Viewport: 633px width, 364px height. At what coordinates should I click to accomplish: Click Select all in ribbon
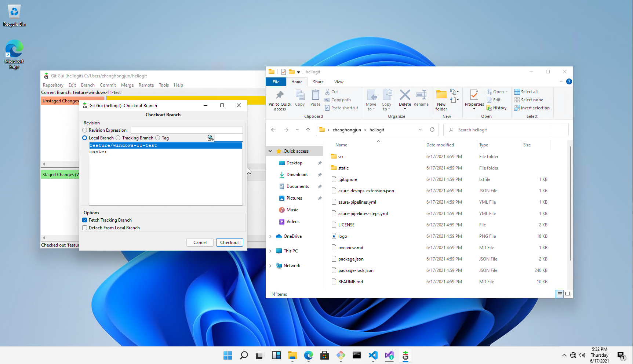(526, 92)
